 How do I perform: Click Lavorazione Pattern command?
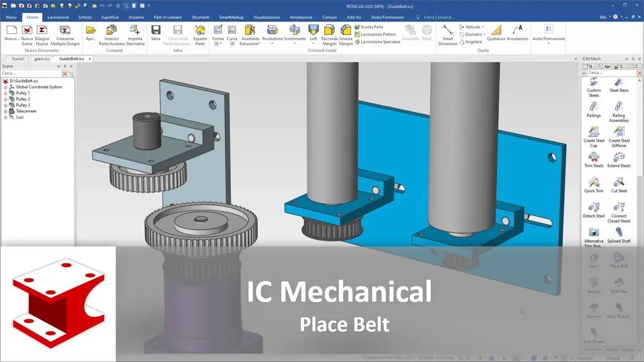pyautogui.click(x=375, y=34)
